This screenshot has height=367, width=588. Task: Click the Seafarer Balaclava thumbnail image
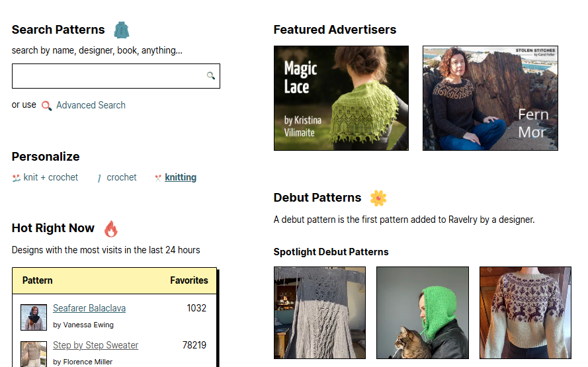click(x=34, y=317)
